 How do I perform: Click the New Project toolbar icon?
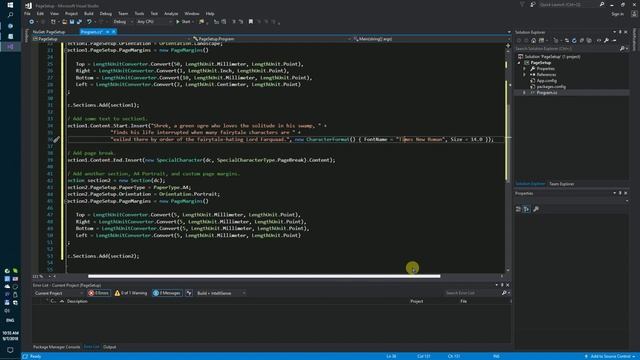pyautogui.click(x=53, y=22)
